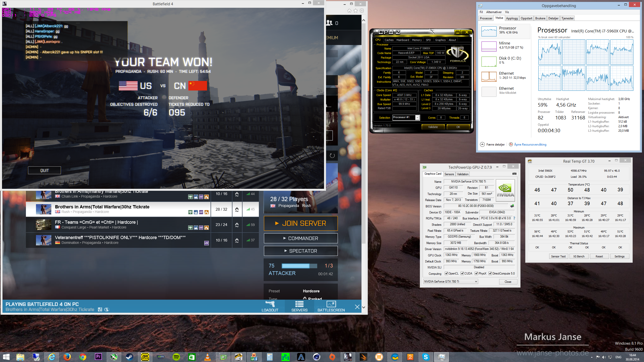Click GPU-Z screenshot camera icon
Viewport: 644px width, 362px height.
pos(514,174)
